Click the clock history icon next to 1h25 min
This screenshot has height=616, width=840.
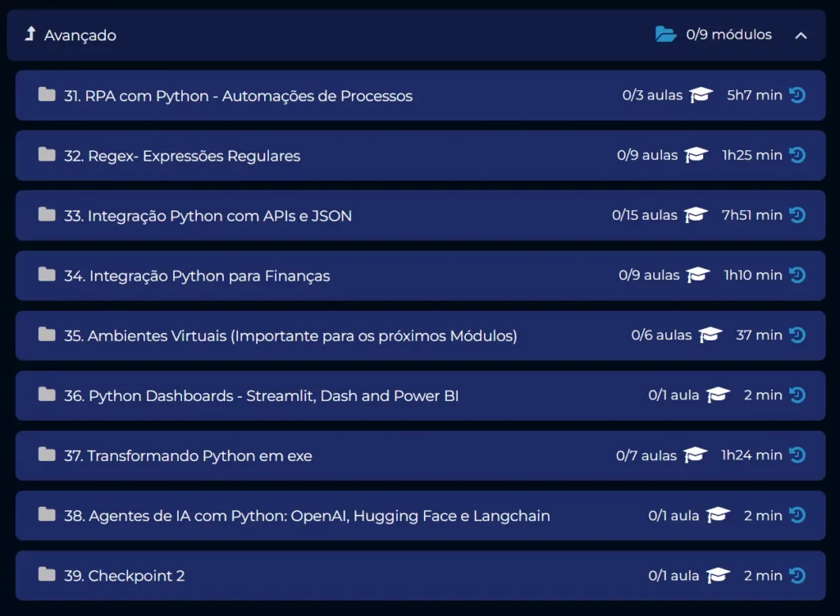pyautogui.click(x=797, y=155)
